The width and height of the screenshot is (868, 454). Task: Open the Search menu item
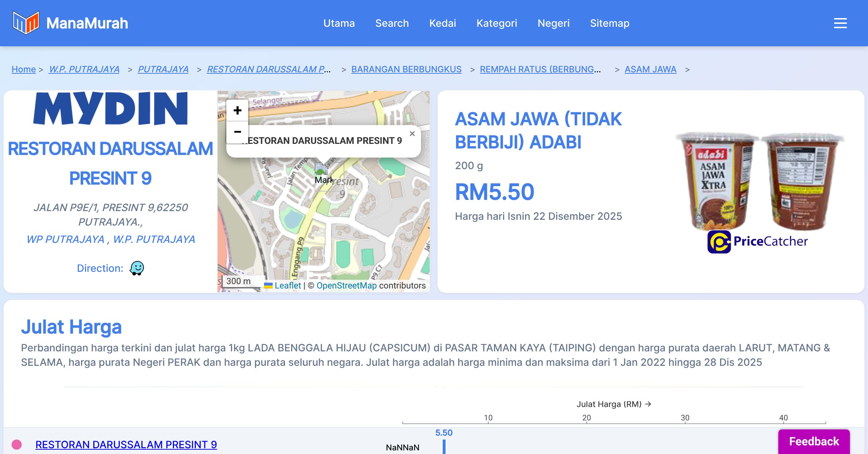coord(392,23)
